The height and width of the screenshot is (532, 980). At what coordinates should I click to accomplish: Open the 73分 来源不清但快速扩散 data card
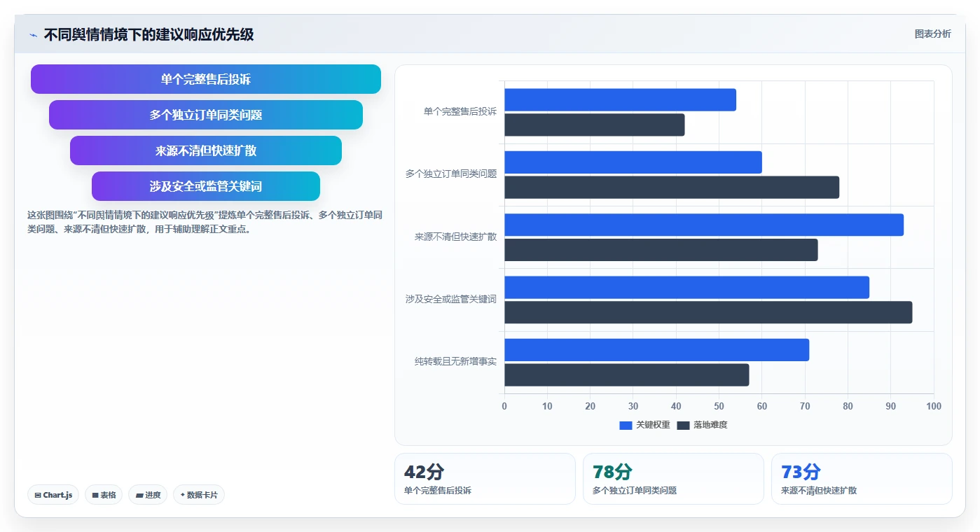[x=862, y=479]
